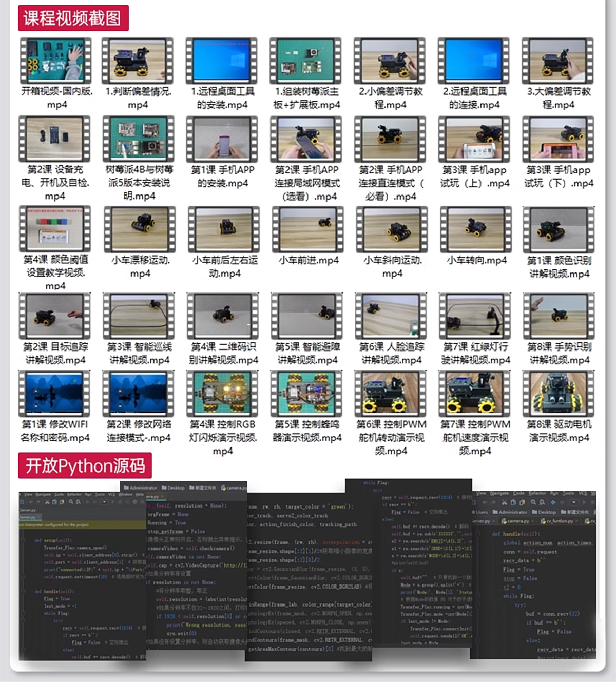Open Navigate menu in the leftmost code window
The image size is (616, 683).
click(43, 494)
